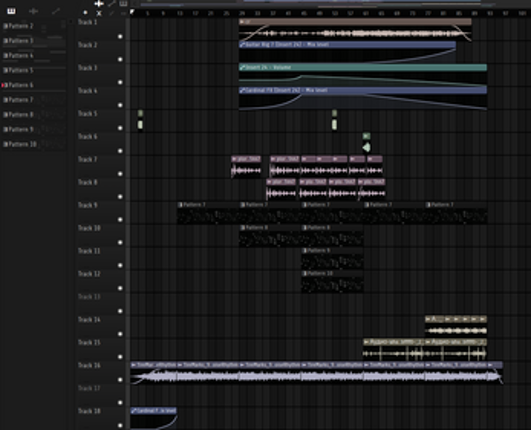Select the audio clips waveform icon in picker
531x430 pixels.
pos(33,11)
